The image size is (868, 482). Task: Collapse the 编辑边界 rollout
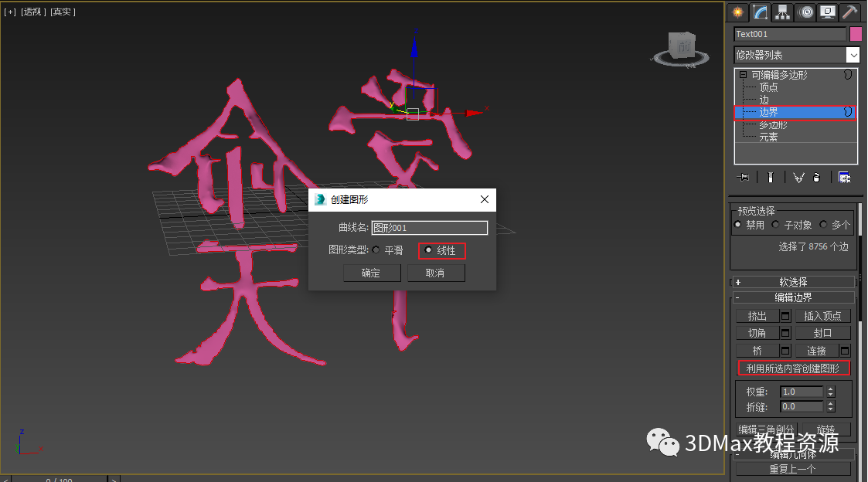[793, 297]
